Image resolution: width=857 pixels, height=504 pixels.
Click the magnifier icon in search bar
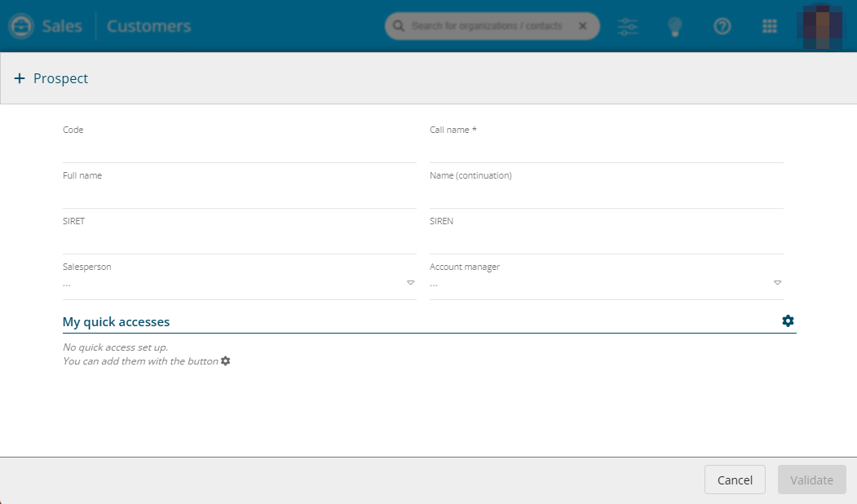click(398, 26)
